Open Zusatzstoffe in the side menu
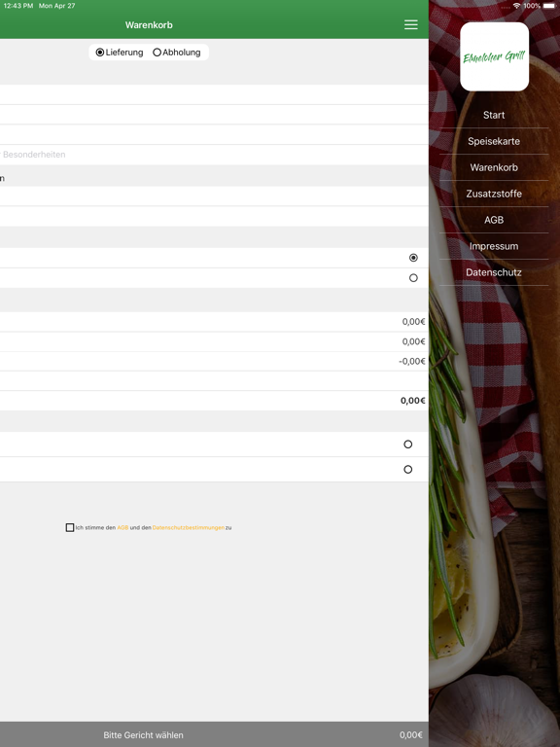 pos(494,194)
